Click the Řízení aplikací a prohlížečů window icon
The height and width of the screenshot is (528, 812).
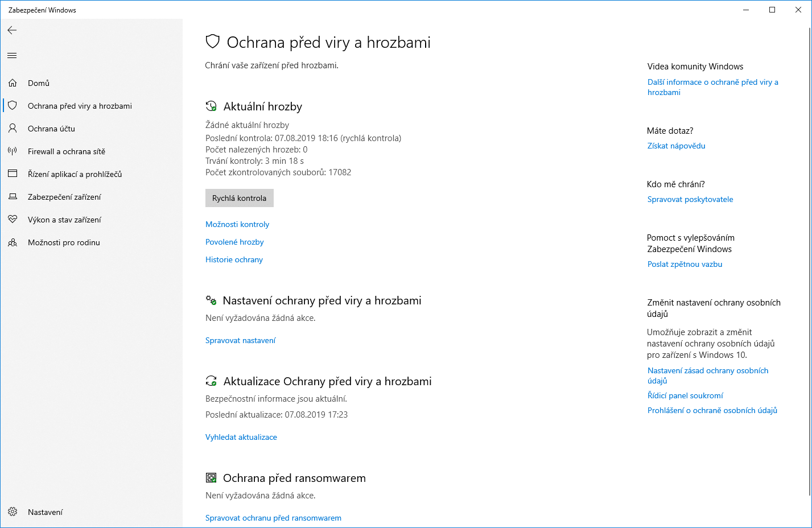point(13,174)
